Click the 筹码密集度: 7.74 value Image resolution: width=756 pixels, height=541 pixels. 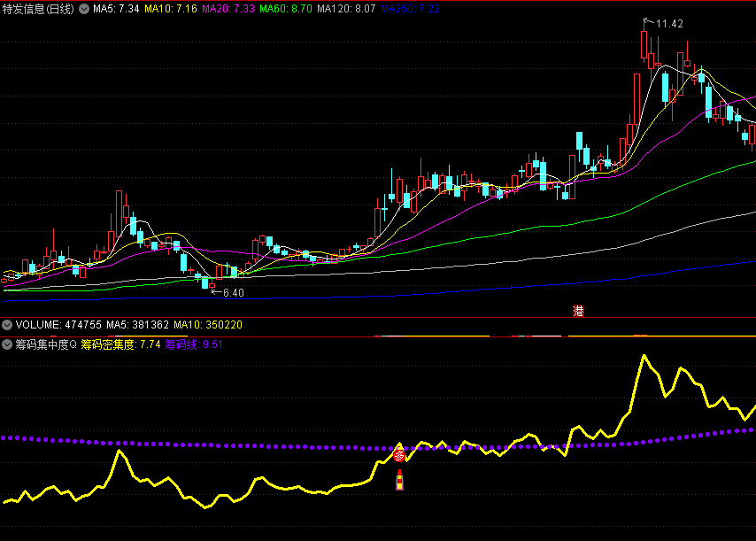(x=120, y=344)
